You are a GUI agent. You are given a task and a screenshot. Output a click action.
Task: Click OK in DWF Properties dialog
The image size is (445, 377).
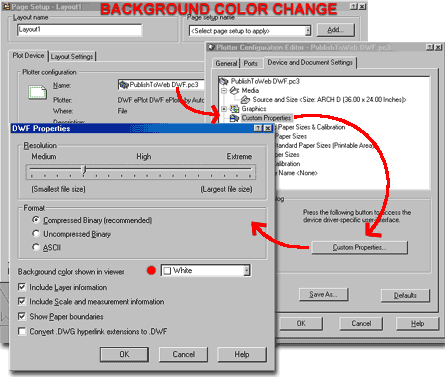pyautogui.click(x=124, y=354)
